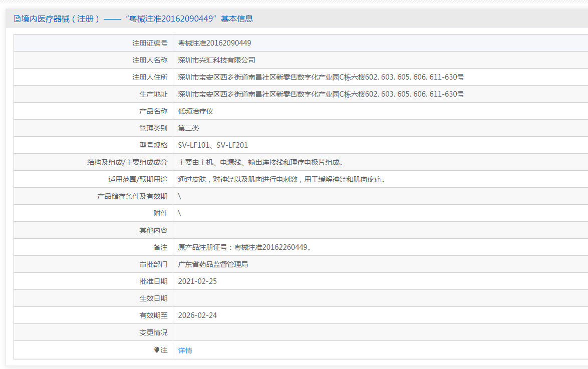Select the address value in 注册人住所 row
588x369 pixels.
click(x=321, y=77)
